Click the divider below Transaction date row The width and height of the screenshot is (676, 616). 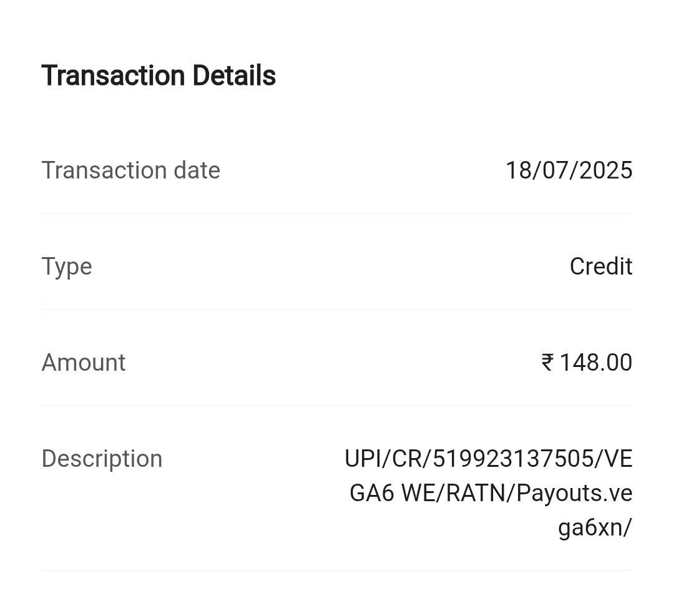[x=337, y=213]
